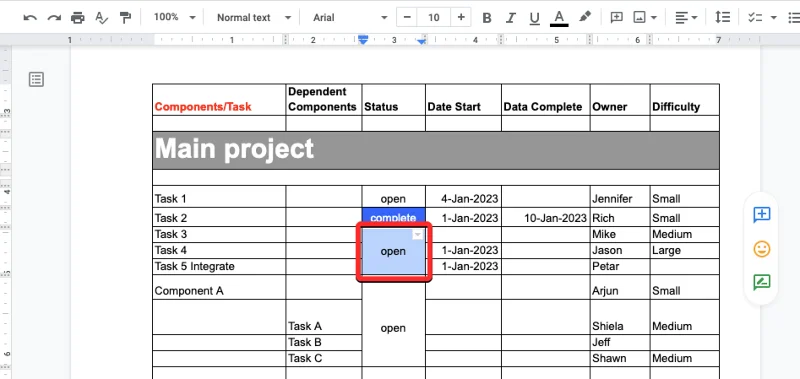Click the 'Task 3' cell

tap(219, 235)
